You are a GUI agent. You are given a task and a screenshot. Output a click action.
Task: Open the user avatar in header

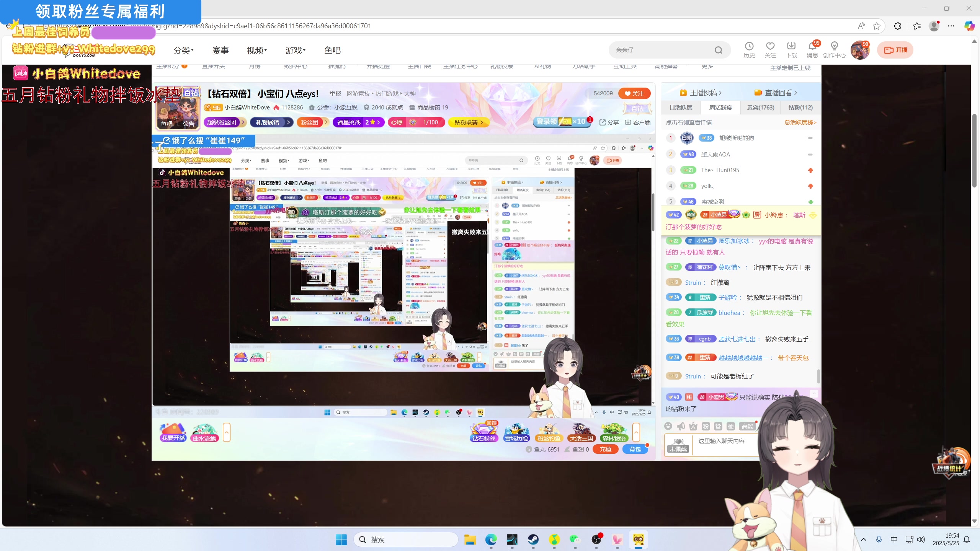(x=860, y=50)
